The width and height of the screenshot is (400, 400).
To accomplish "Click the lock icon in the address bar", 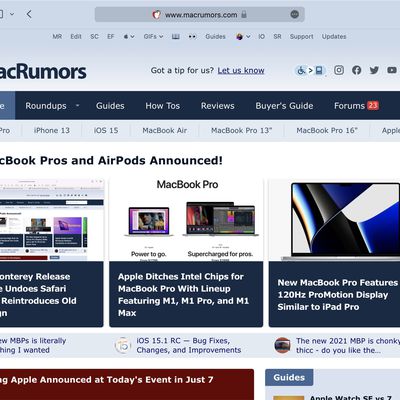I will click(x=244, y=14).
